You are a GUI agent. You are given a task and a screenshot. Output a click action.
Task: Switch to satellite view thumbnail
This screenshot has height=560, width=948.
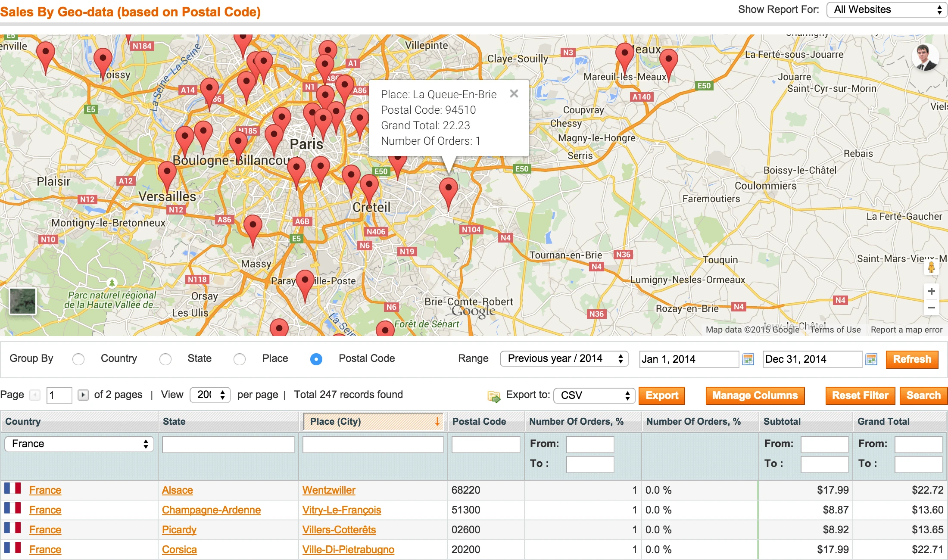23,301
